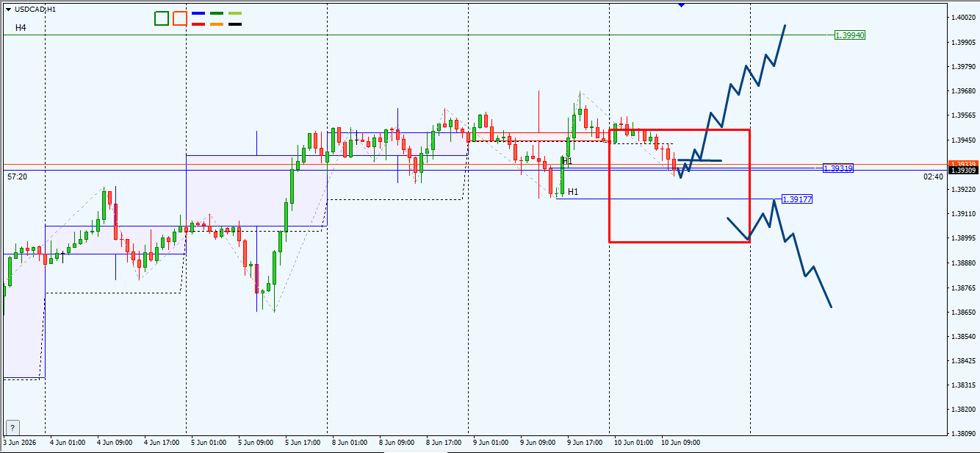Pick the red line swatch

198,24
